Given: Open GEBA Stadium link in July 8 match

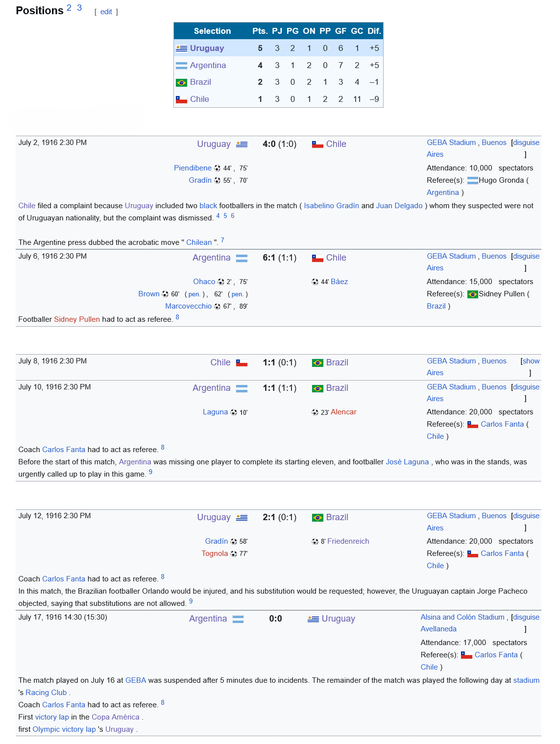Looking at the screenshot, I should tap(451, 361).
